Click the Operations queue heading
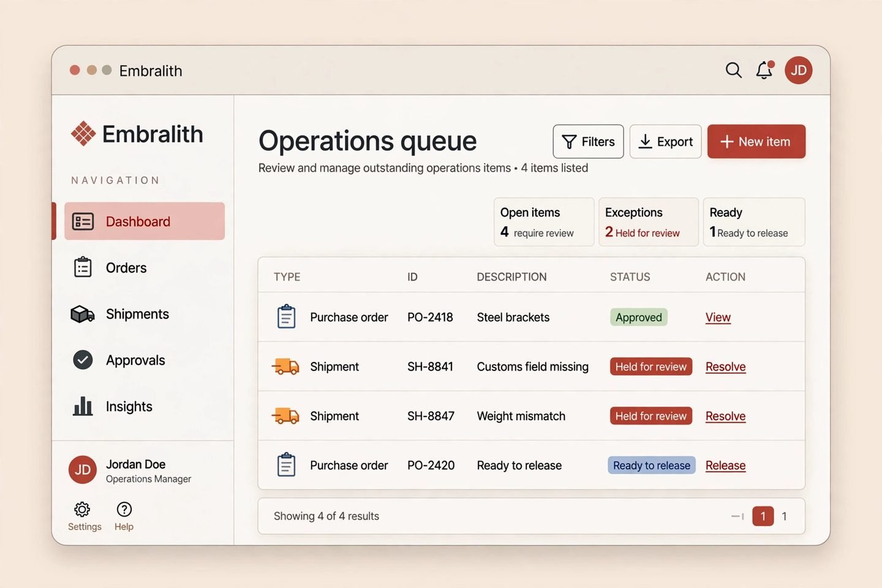 (x=367, y=141)
